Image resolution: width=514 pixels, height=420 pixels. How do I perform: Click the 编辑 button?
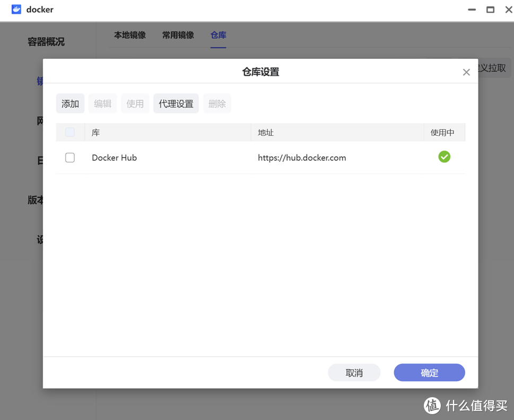[x=102, y=103]
